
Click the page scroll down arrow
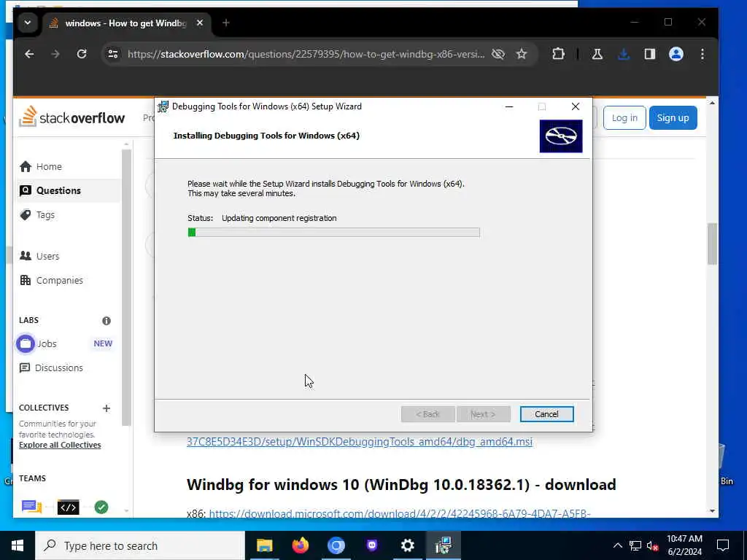click(x=712, y=511)
